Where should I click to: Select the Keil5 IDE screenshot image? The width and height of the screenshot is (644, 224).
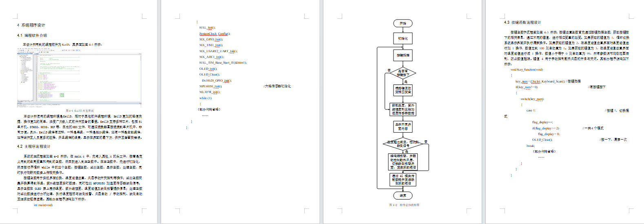pyautogui.click(x=80, y=78)
